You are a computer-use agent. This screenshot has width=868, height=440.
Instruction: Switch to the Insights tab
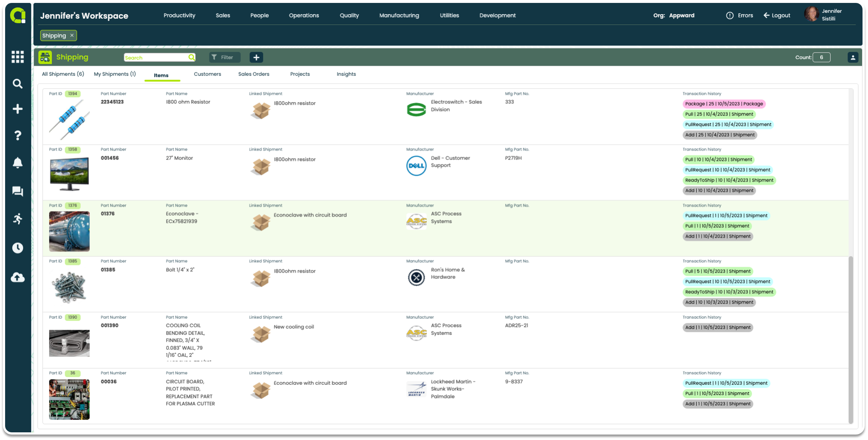coord(346,74)
